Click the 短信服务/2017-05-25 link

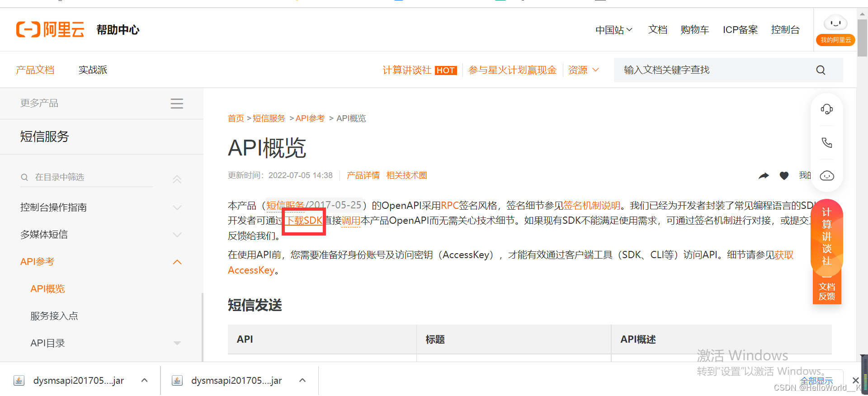click(314, 206)
